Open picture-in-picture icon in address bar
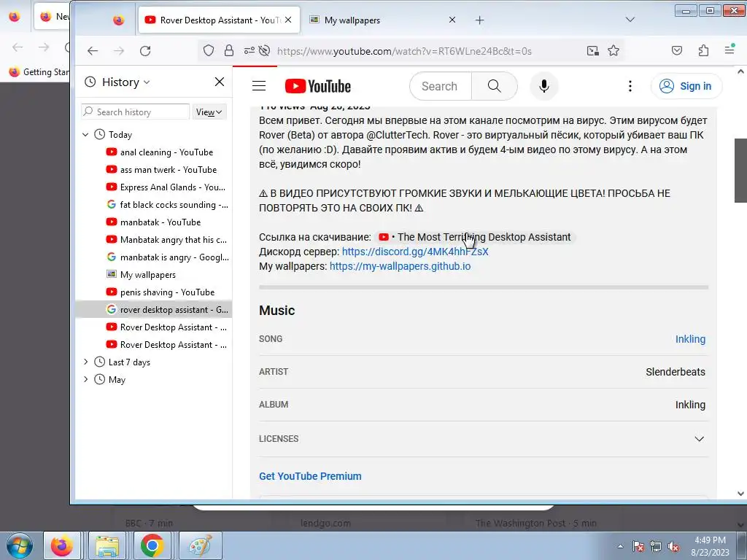747x560 pixels. (x=592, y=51)
